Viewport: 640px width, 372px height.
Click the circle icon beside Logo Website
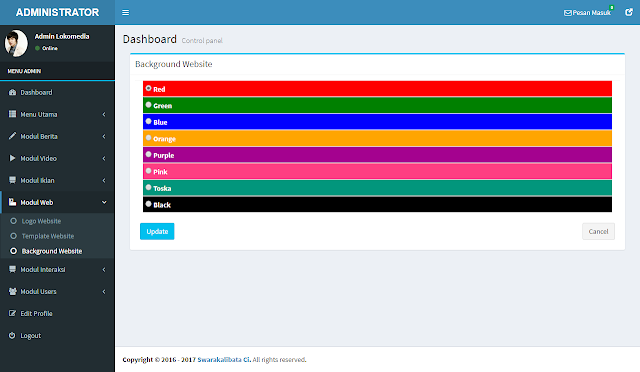13,221
